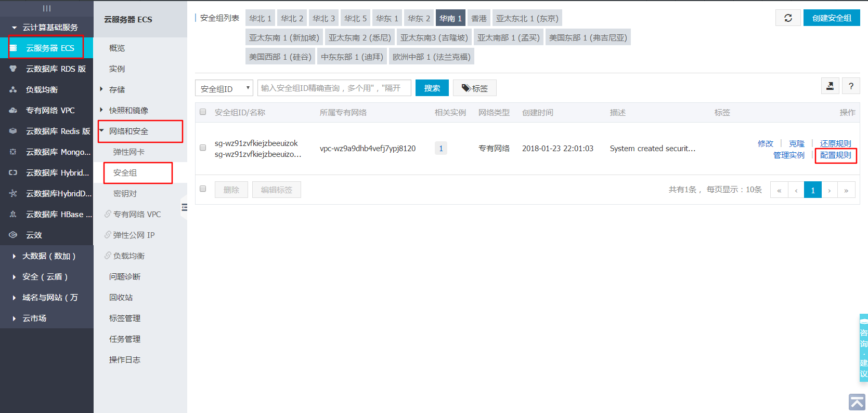Click the 云数据库 Redis 版 icon
868x413 pixels.
pyautogui.click(x=14, y=131)
